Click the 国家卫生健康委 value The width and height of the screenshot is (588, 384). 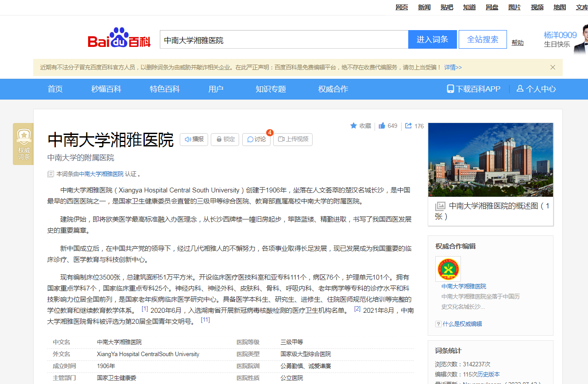(116, 378)
